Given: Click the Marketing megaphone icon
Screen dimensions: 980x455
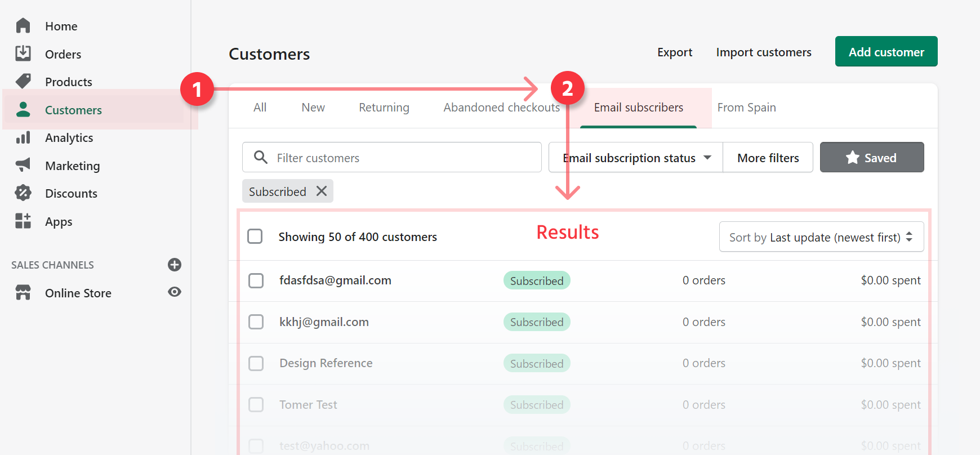Looking at the screenshot, I should [23, 165].
